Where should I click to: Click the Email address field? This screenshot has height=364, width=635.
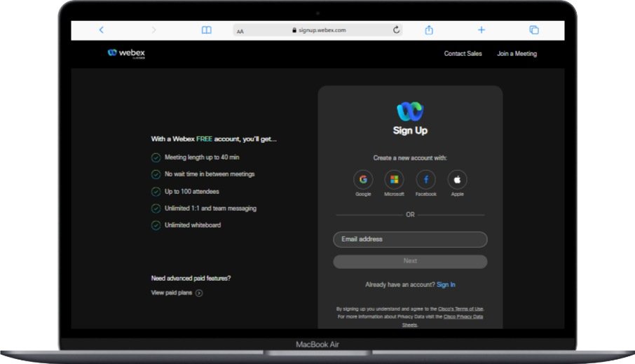pyautogui.click(x=410, y=239)
